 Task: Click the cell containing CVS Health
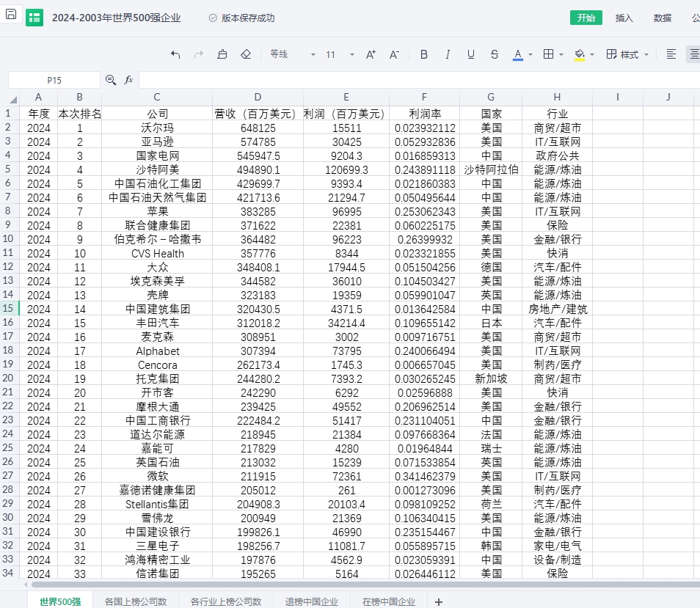coord(157,253)
